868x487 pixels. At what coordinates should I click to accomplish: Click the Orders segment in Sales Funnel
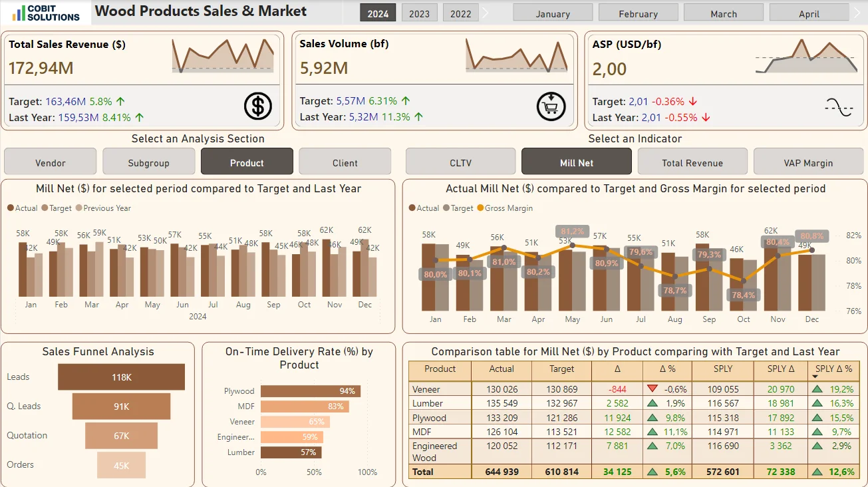click(x=121, y=465)
